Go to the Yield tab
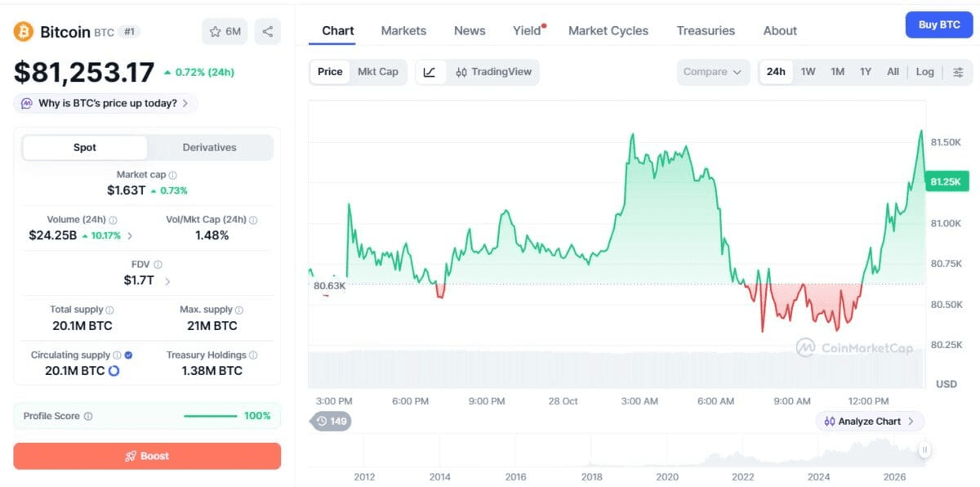This screenshot has height=487, width=980. point(527,31)
